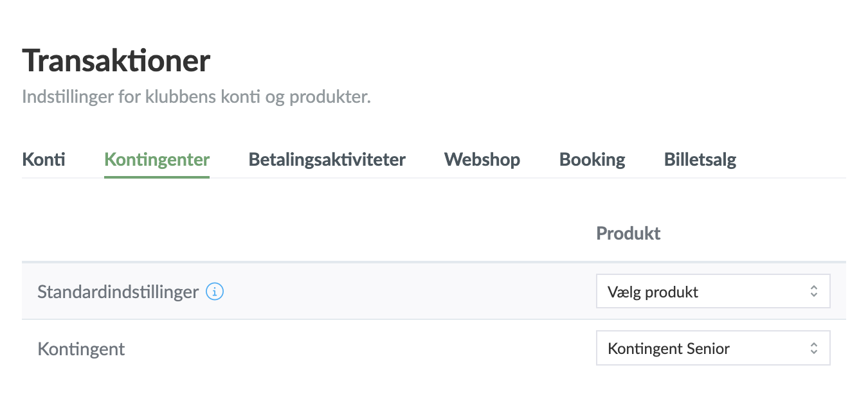
Task: Click the Kontingent row label
Action: (81, 349)
